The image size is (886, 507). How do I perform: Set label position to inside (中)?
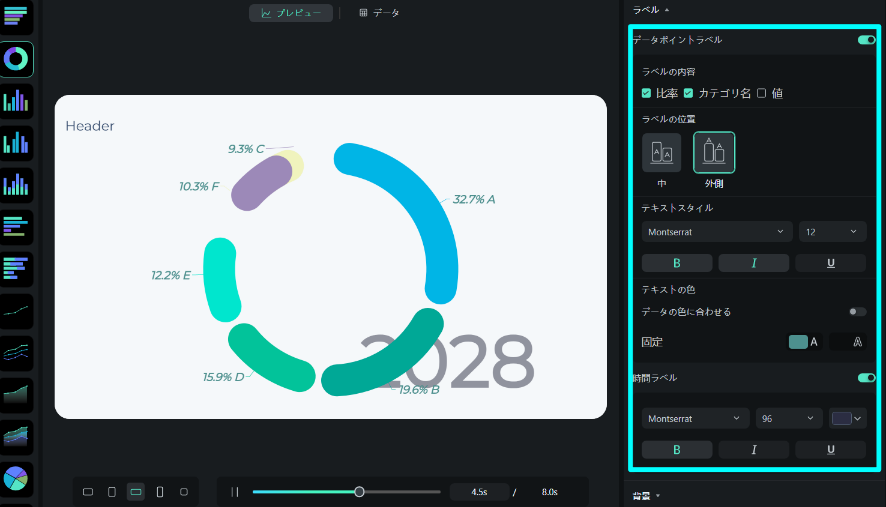point(661,153)
